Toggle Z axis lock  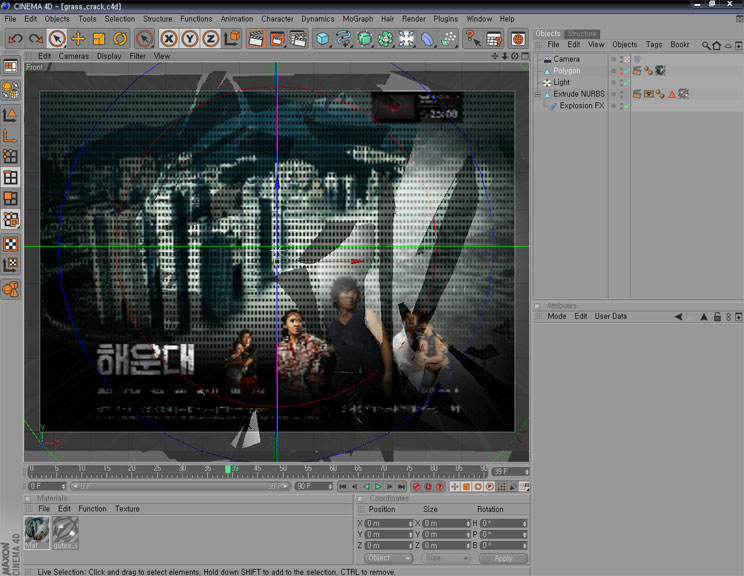(211, 38)
